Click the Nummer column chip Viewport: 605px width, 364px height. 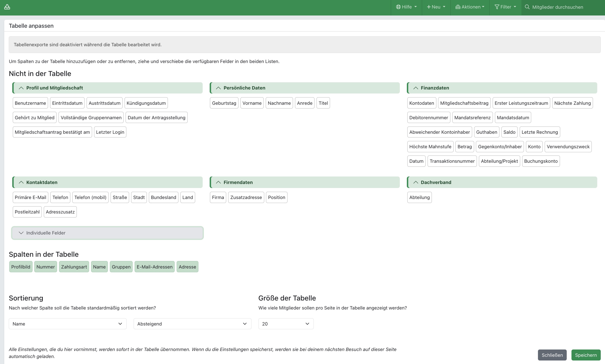(46, 267)
